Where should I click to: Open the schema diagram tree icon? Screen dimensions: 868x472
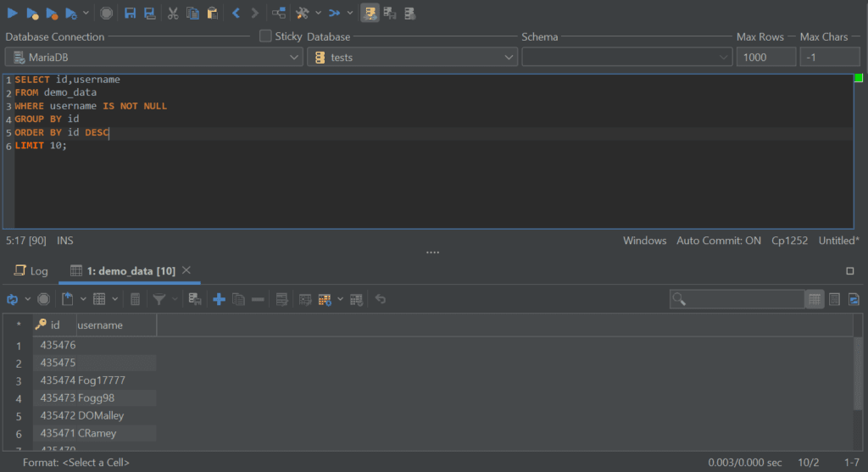[278, 13]
